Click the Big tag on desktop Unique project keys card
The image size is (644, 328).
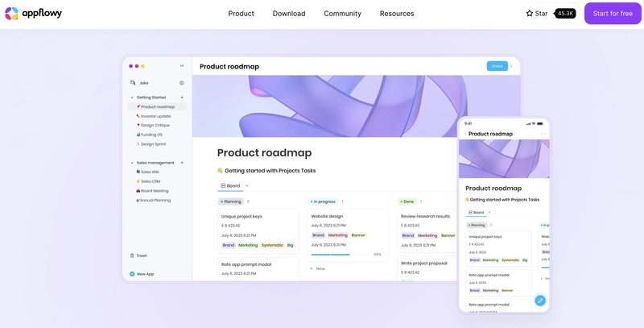[291, 245]
